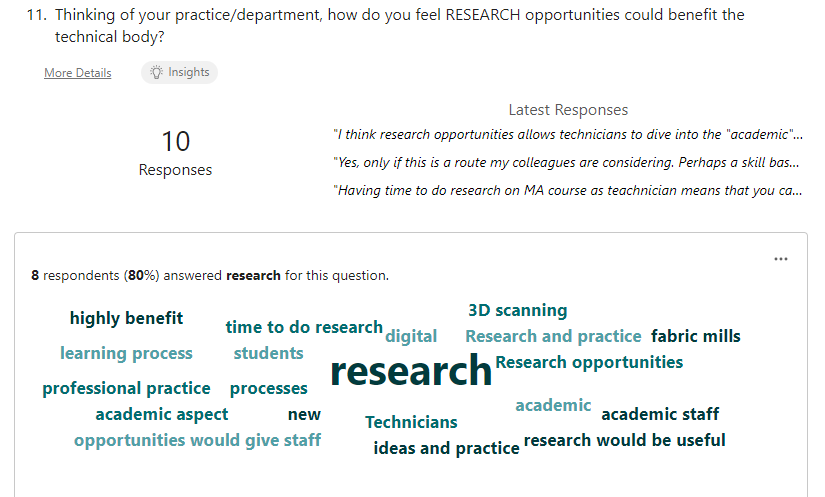Click the 'professional practice' keyword
The width and height of the screenshot is (825, 497).
point(126,388)
